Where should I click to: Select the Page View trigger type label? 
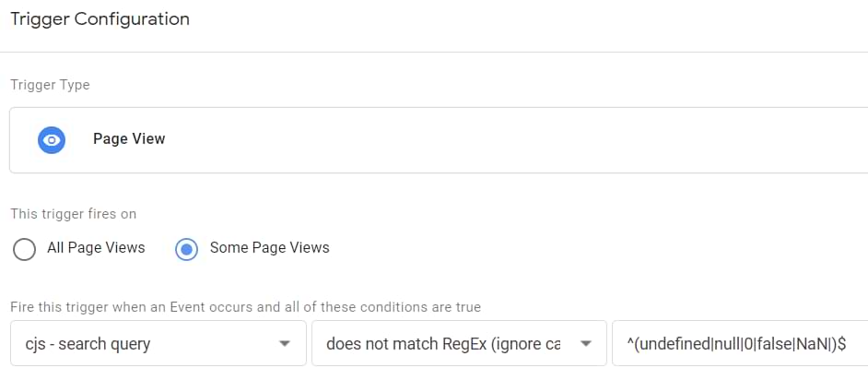pos(129,138)
